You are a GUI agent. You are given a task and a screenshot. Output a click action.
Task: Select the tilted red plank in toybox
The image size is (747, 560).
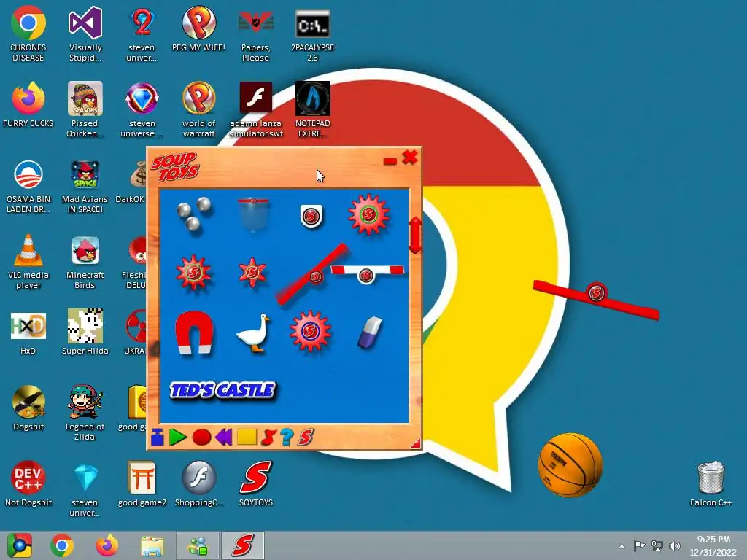[312, 275]
